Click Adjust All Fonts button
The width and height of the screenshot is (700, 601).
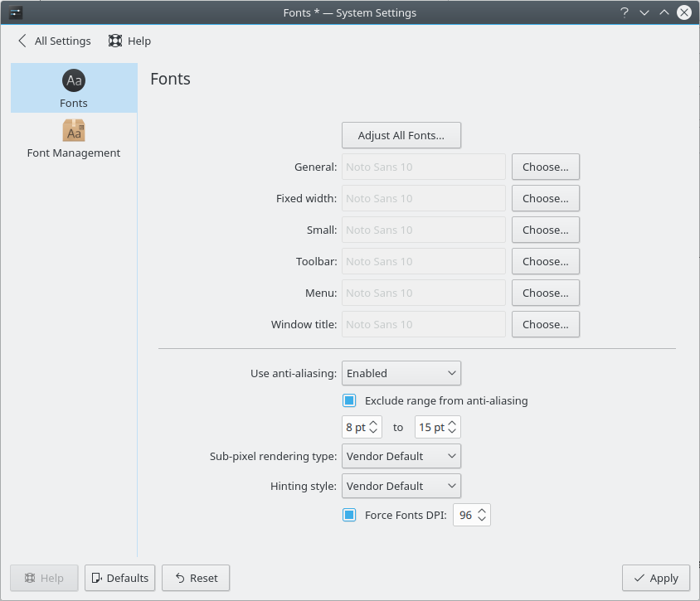pos(401,135)
